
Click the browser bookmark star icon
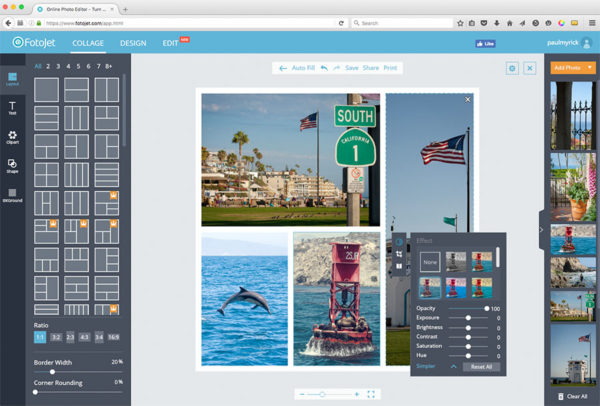click(460, 23)
